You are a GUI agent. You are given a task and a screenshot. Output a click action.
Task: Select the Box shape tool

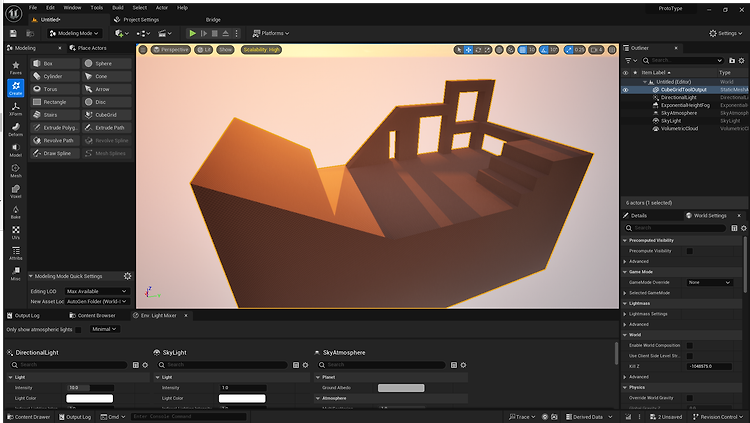(55, 64)
